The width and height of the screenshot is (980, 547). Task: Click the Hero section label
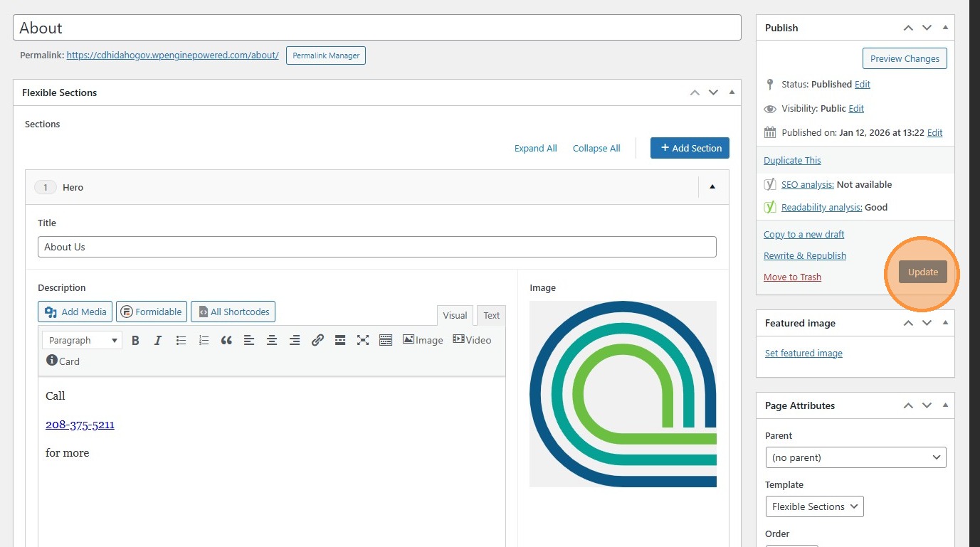[73, 187]
